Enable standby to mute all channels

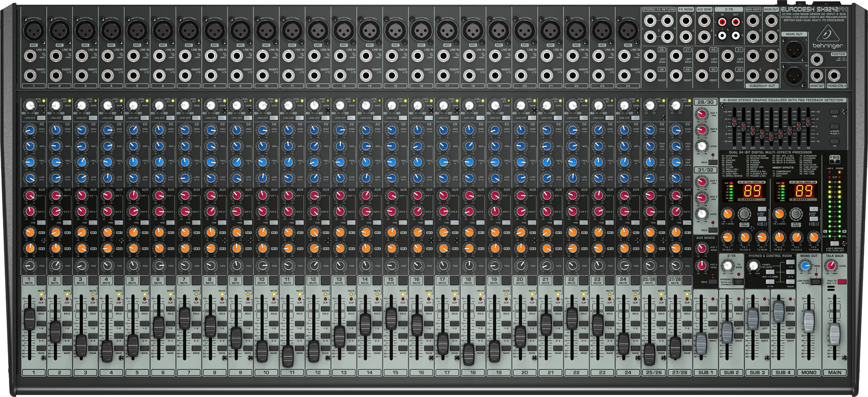(738, 281)
